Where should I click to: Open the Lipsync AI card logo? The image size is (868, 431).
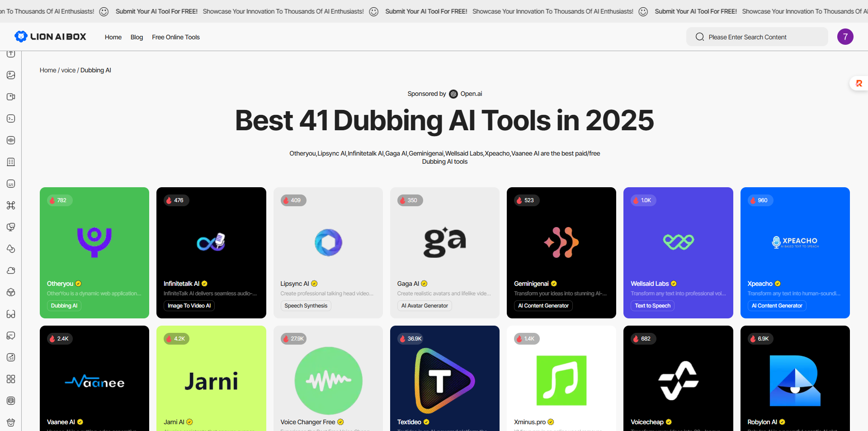tap(328, 242)
